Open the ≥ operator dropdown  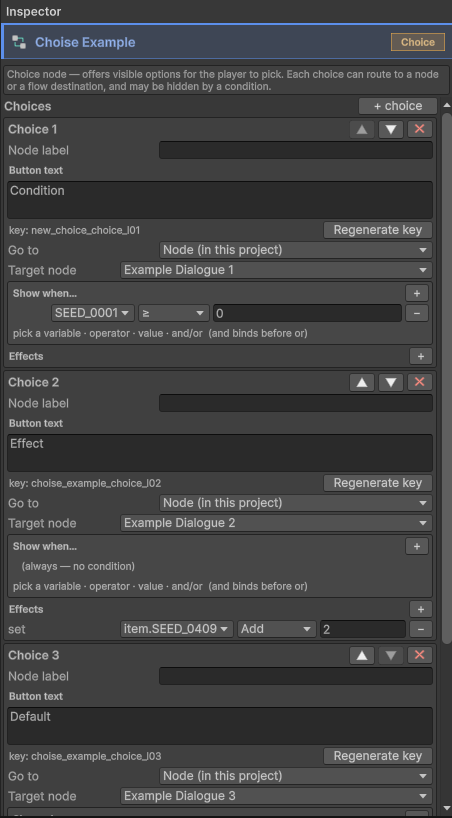pos(174,313)
